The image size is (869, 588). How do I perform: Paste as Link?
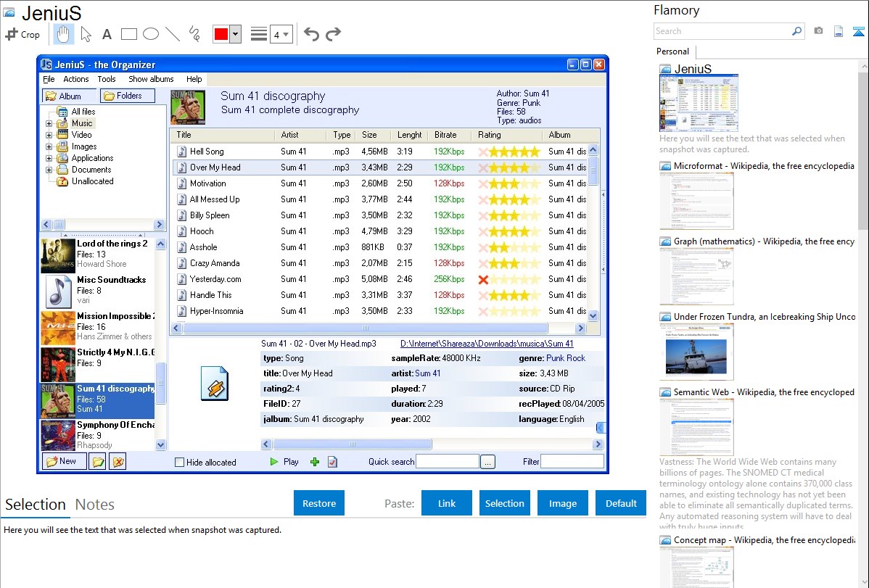coord(447,503)
